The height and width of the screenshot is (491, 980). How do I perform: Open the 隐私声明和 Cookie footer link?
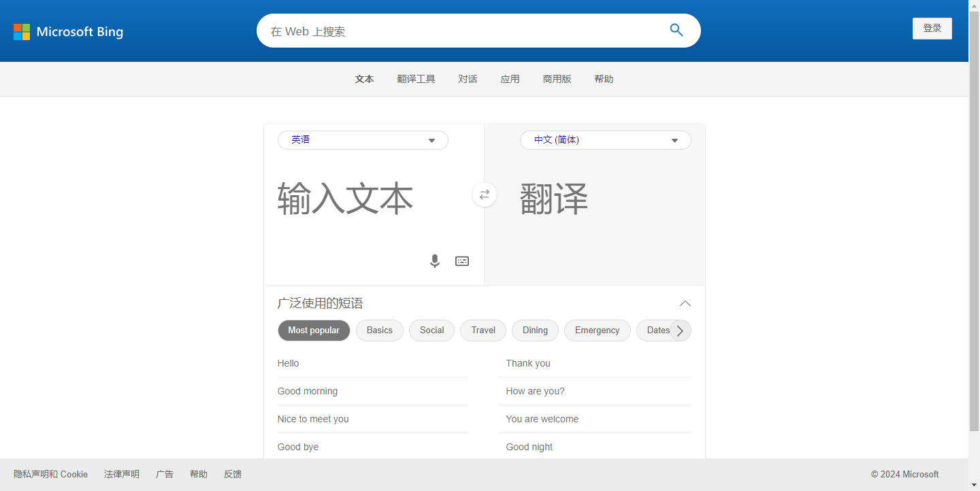coord(51,475)
